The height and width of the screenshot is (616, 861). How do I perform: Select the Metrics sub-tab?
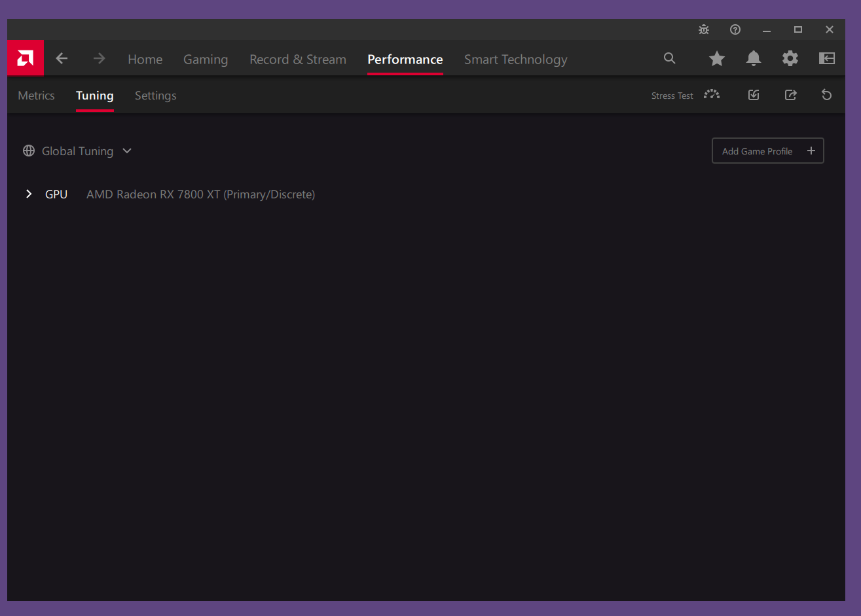click(x=37, y=96)
